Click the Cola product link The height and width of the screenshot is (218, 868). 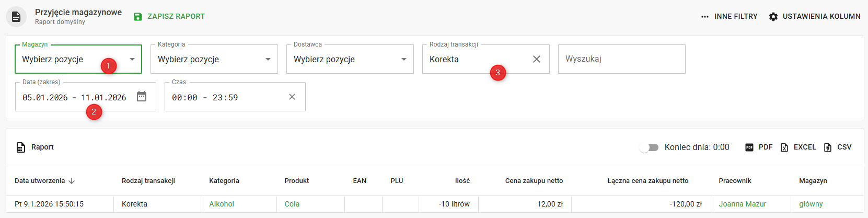pyautogui.click(x=292, y=204)
